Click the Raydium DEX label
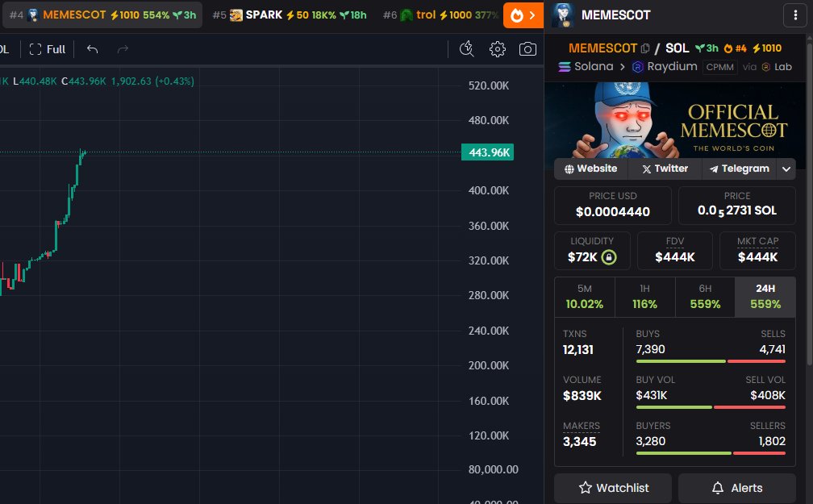The width and height of the screenshot is (813, 504). pos(665,67)
